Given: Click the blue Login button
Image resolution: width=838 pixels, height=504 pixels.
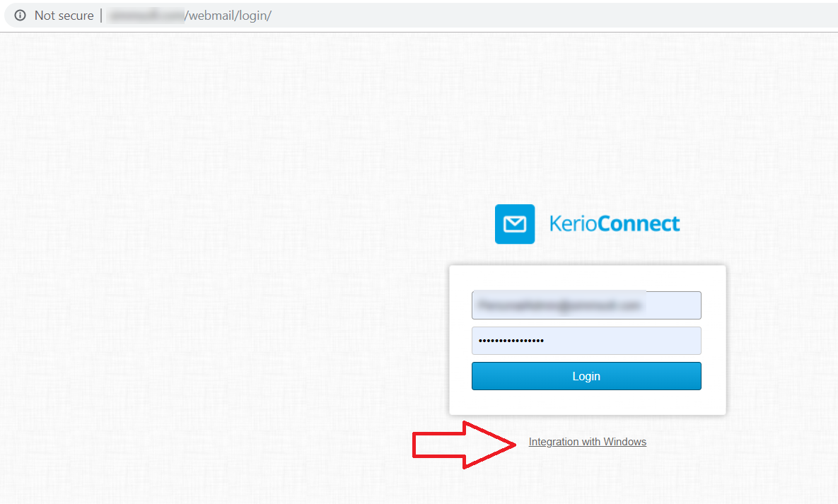Looking at the screenshot, I should pyautogui.click(x=586, y=376).
